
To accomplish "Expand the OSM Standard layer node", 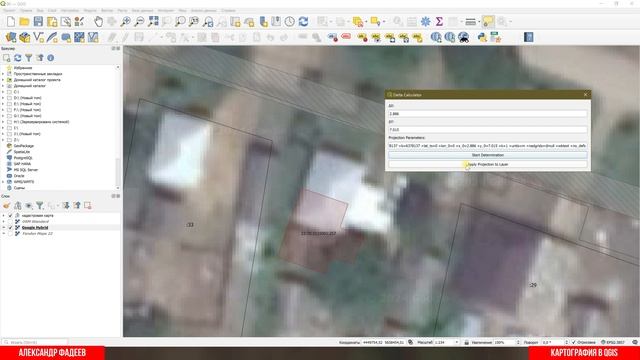I will [x=4, y=222].
